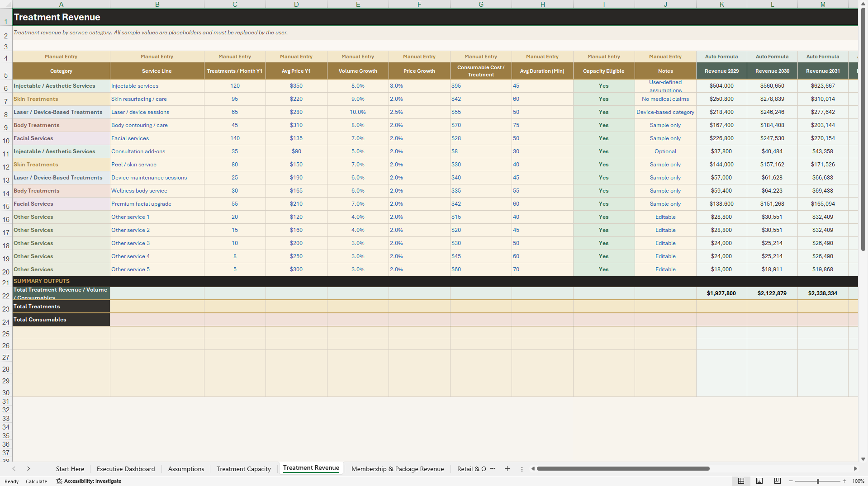Click the horizontal scroll left arrow
The height and width of the screenshot is (486, 868).
[533, 469]
